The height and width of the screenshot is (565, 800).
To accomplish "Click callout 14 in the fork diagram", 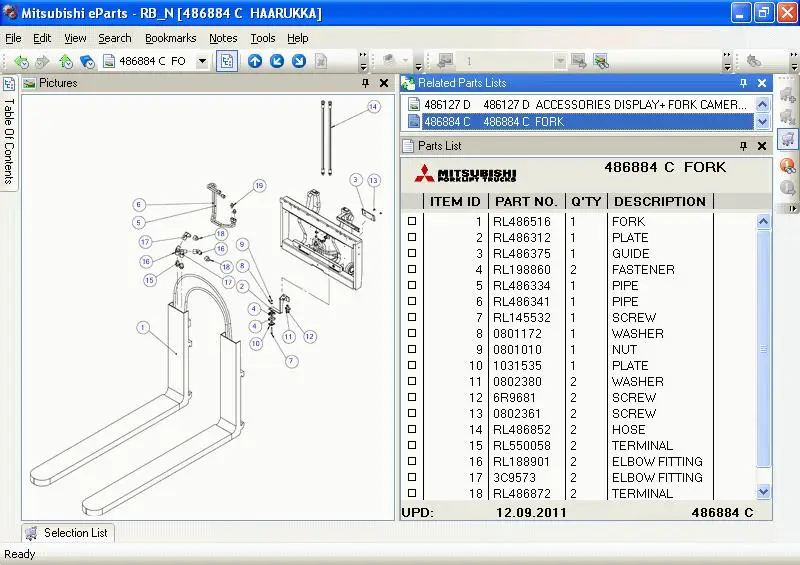I will [374, 107].
